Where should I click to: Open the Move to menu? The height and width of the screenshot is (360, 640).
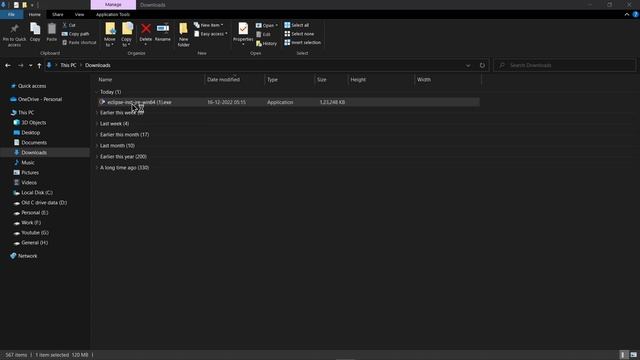click(x=110, y=34)
